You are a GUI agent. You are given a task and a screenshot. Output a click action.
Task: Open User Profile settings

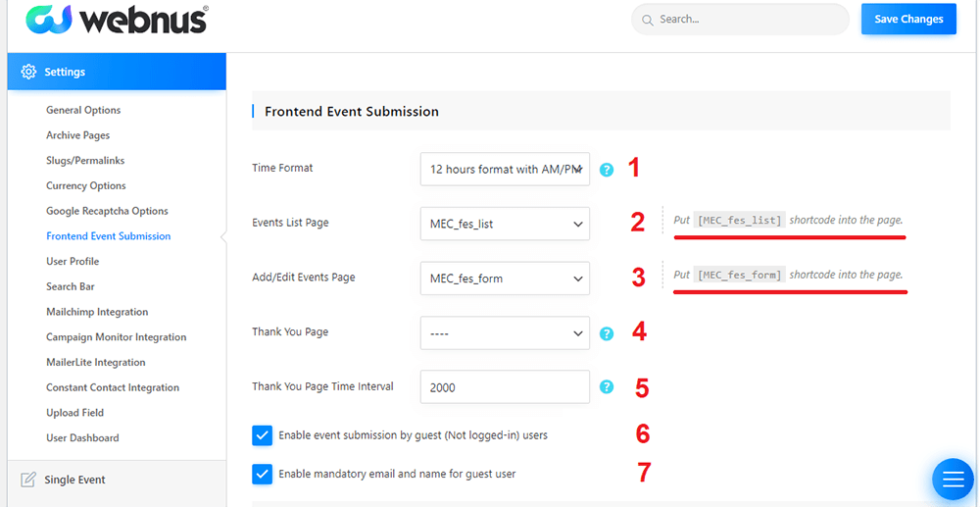click(73, 261)
